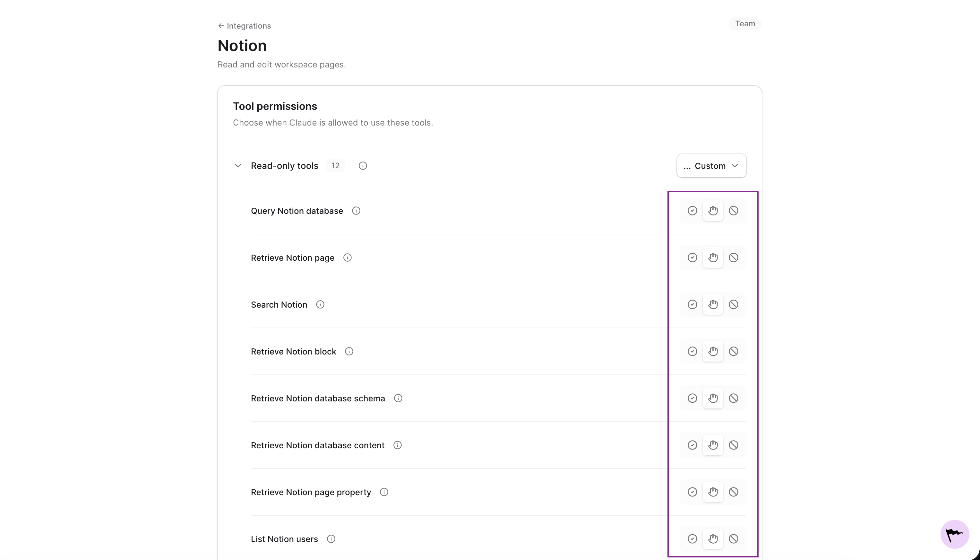Click the List Notion users tool name
The width and height of the screenshot is (980, 560).
284,539
